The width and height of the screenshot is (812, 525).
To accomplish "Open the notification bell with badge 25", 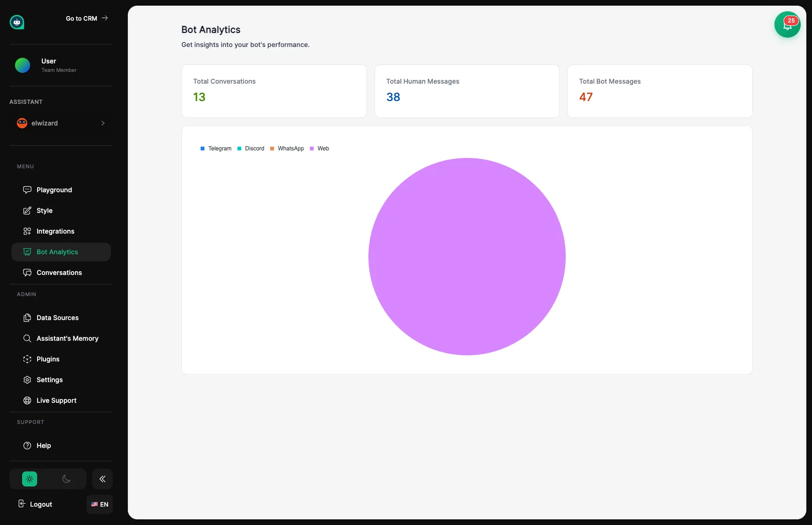I will click(x=788, y=24).
